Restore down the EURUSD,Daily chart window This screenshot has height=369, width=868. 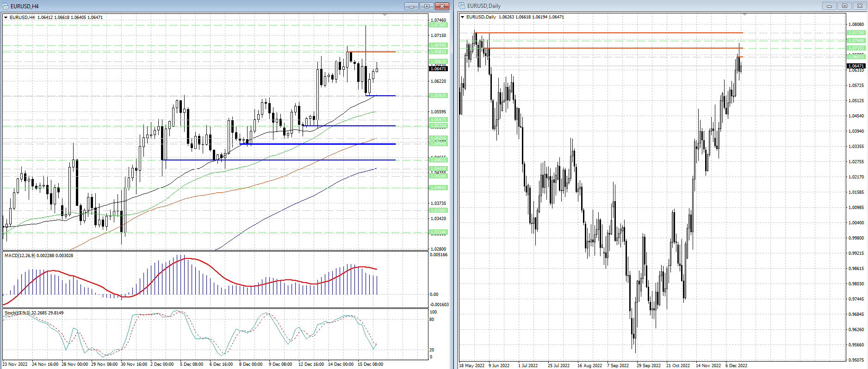pyautogui.click(x=844, y=6)
